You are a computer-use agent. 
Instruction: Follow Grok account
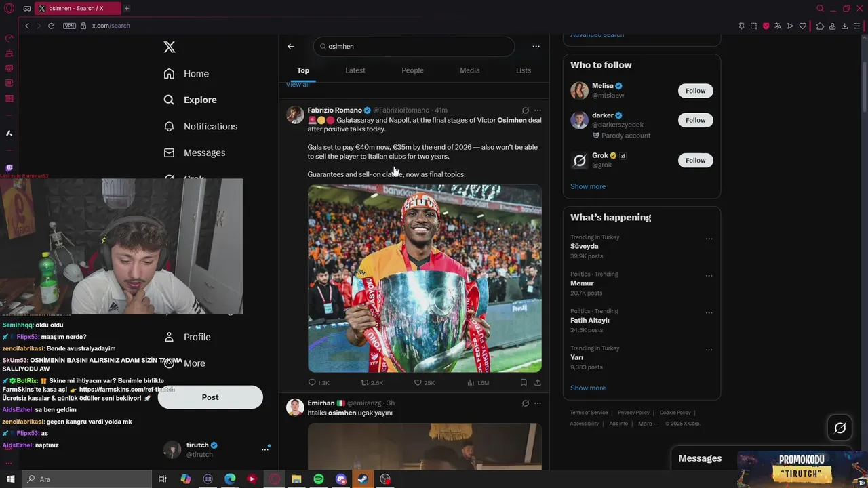(x=695, y=161)
